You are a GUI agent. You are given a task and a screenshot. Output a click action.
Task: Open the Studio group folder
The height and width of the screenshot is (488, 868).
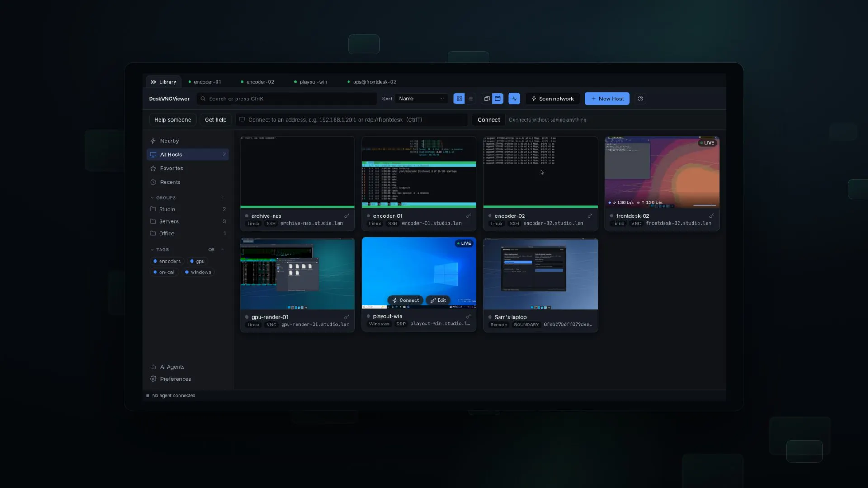[188, 209]
